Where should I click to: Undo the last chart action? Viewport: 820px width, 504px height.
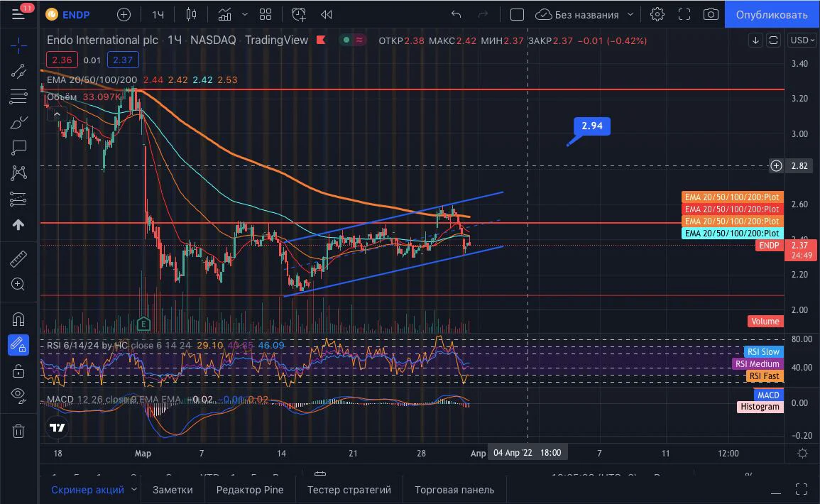(x=456, y=15)
